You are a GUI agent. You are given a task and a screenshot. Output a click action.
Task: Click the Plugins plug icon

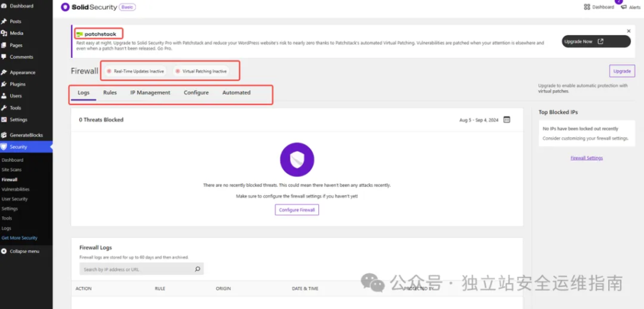click(4, 84)
